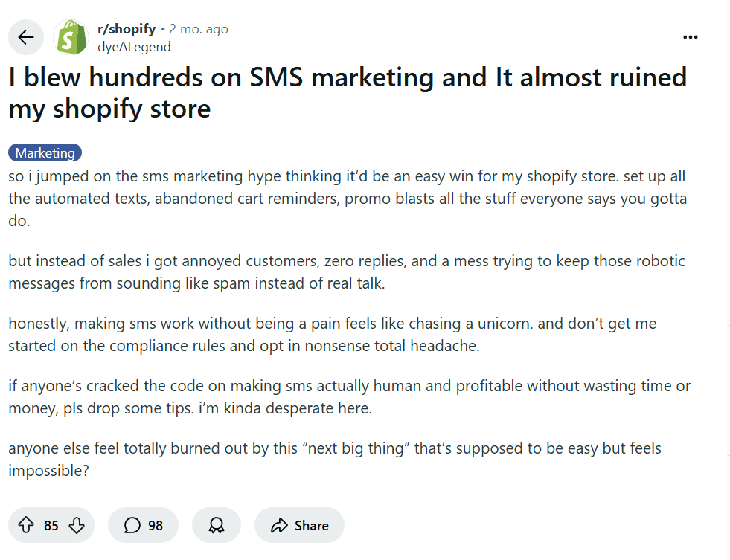The height and width of the screenshot is (560, 730).
Task: Click the paragraph asking to drop tips
Action: click(x=350, y=397)
